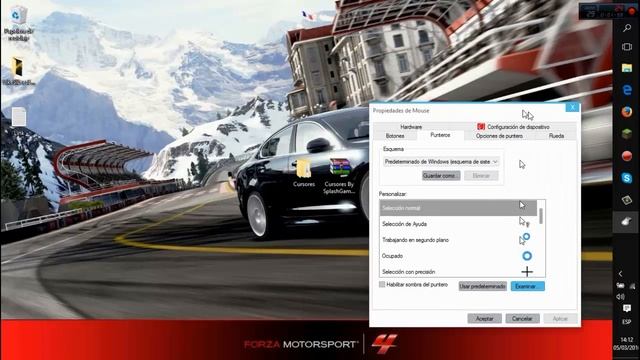
Task: Click the Cancelar button
Action: tap(522, 318)
